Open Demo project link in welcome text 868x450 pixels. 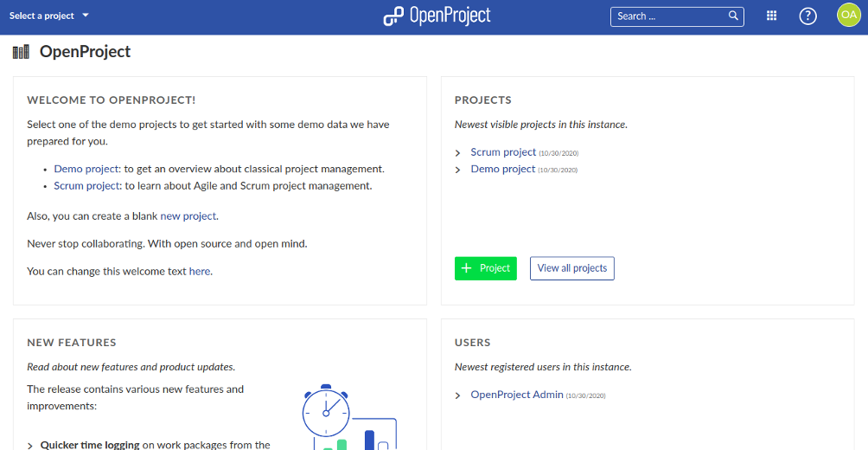86,169
